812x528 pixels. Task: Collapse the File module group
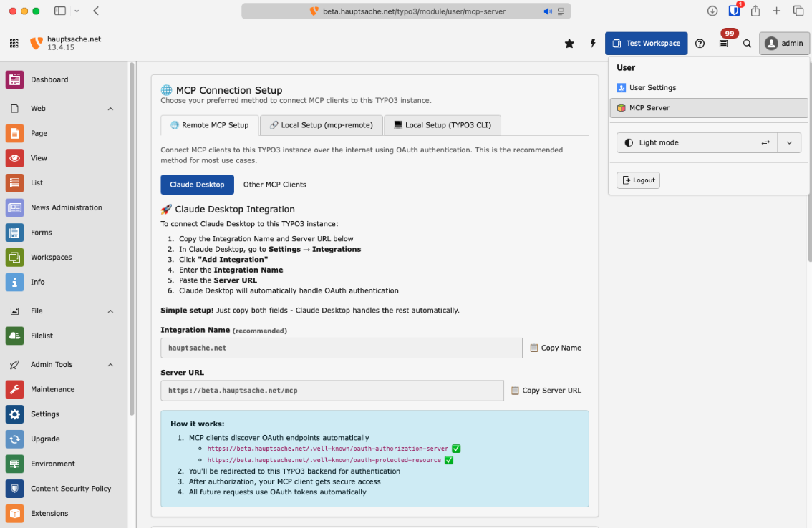[x=110, y=311]
